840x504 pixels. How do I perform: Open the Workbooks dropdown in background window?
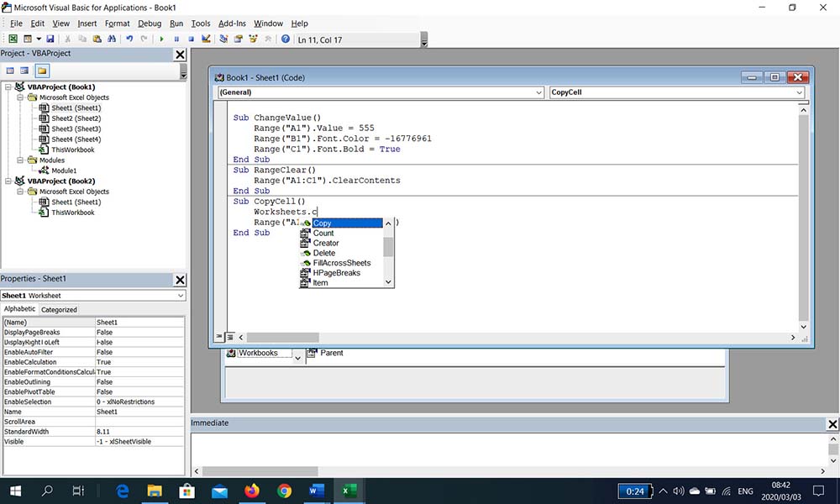coord(298,358)
